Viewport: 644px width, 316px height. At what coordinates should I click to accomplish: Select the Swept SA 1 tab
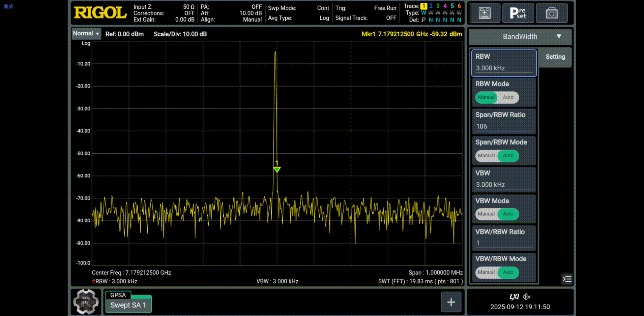128,305
